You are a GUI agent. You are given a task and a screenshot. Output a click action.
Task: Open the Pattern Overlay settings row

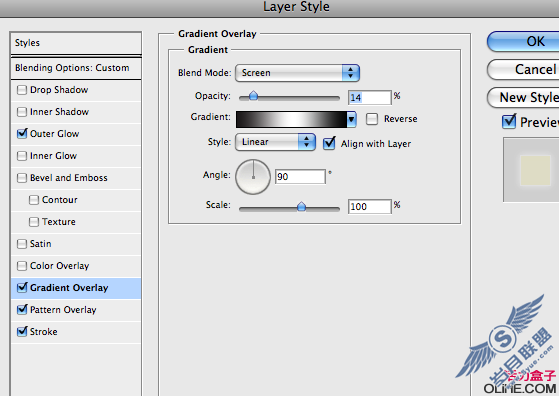76,310
